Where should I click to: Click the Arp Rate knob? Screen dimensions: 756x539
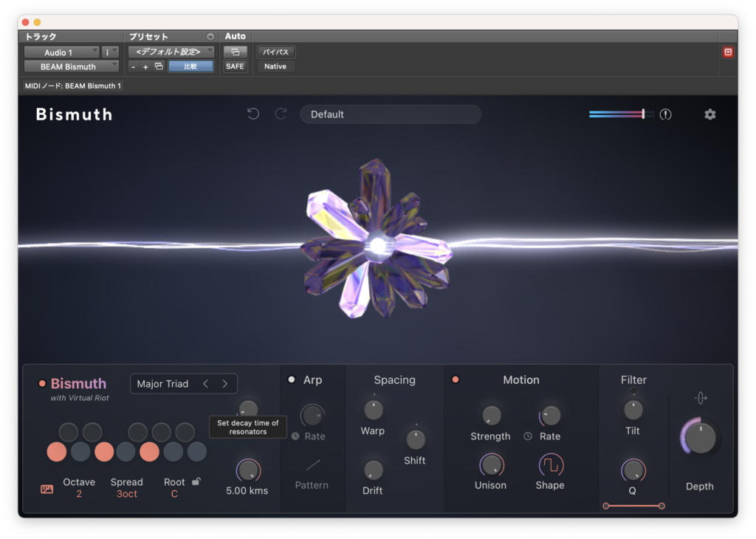click(x=312, y=415)
